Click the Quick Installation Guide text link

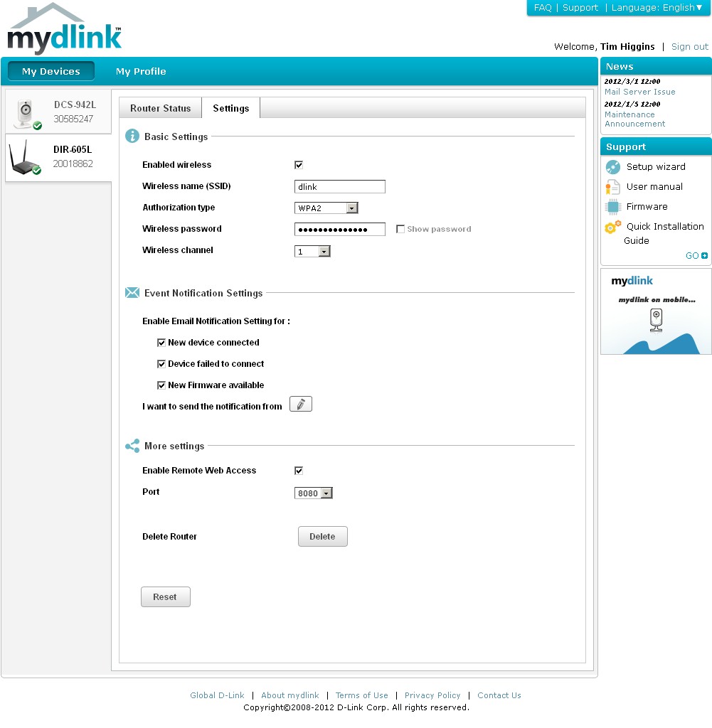click(664, 233)
